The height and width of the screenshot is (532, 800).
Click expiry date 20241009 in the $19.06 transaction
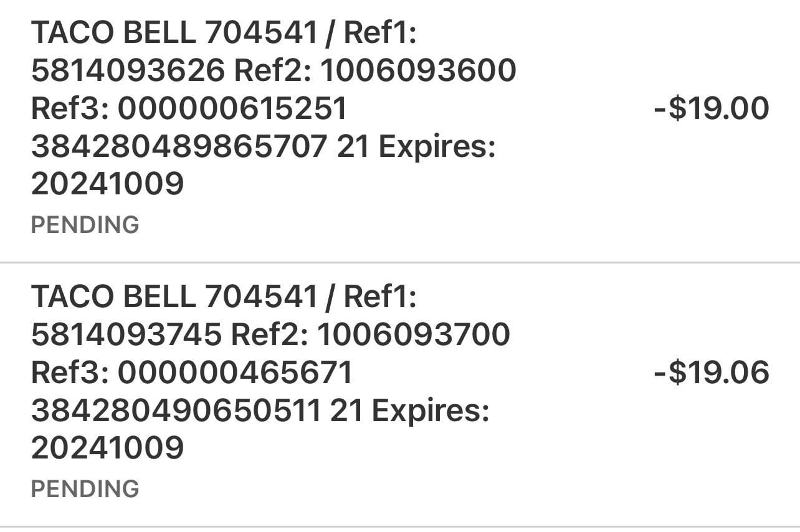[107, 449]
